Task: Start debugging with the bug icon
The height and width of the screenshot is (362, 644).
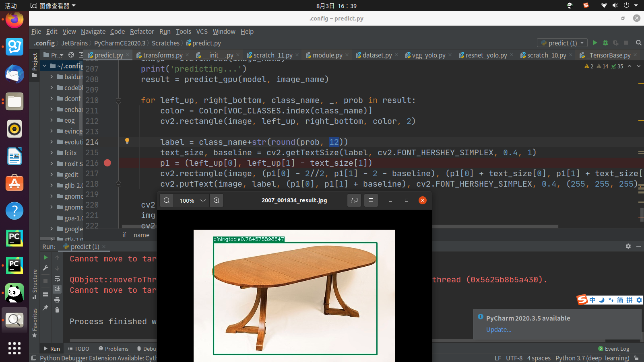Action: click(605, 43)
